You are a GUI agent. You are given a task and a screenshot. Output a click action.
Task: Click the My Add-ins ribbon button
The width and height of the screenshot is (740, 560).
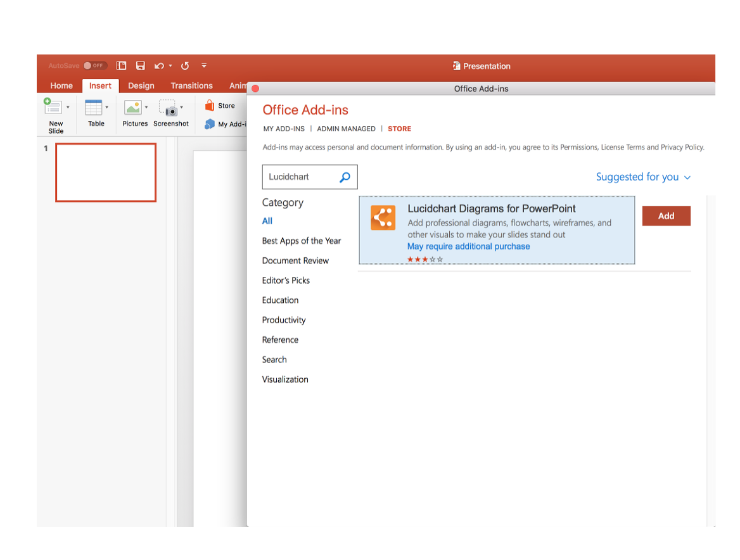pyautogui.click(x=226, y=124)
